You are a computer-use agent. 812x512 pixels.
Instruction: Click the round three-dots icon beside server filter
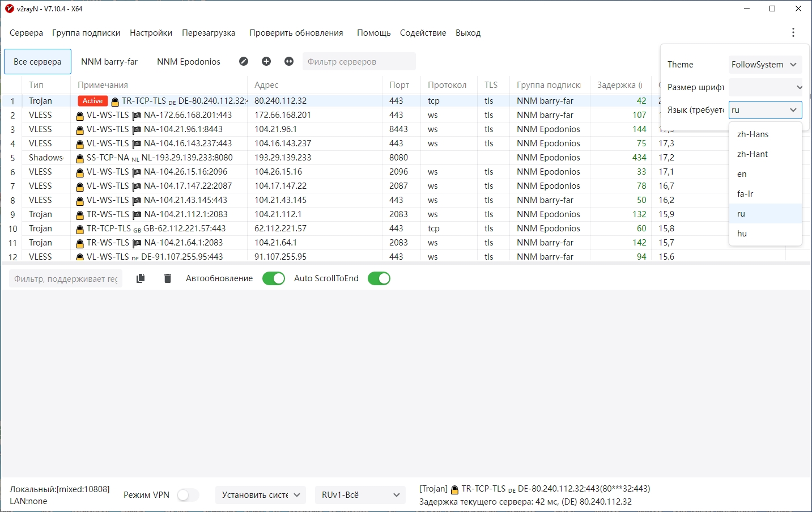pyautogui.click(x=289, y=61)
